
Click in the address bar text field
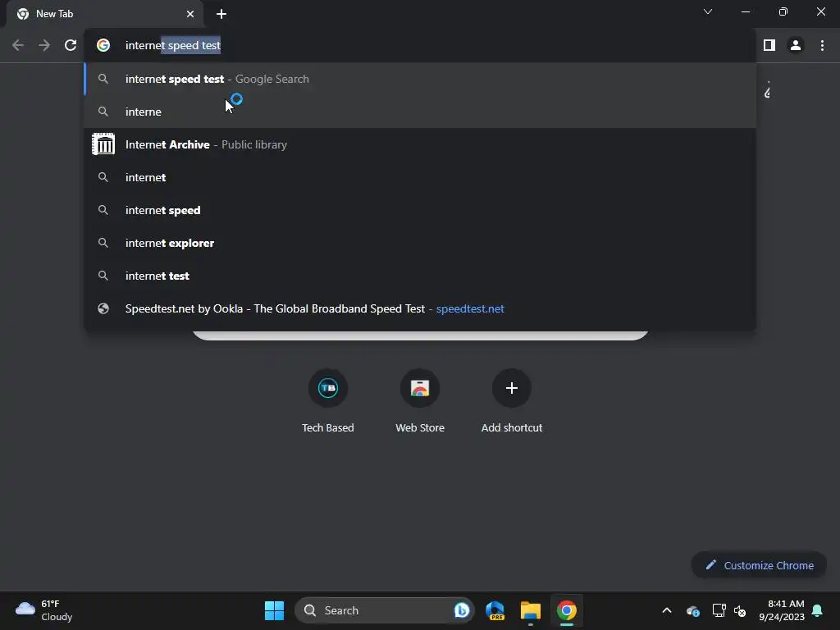tap(419, 45)
